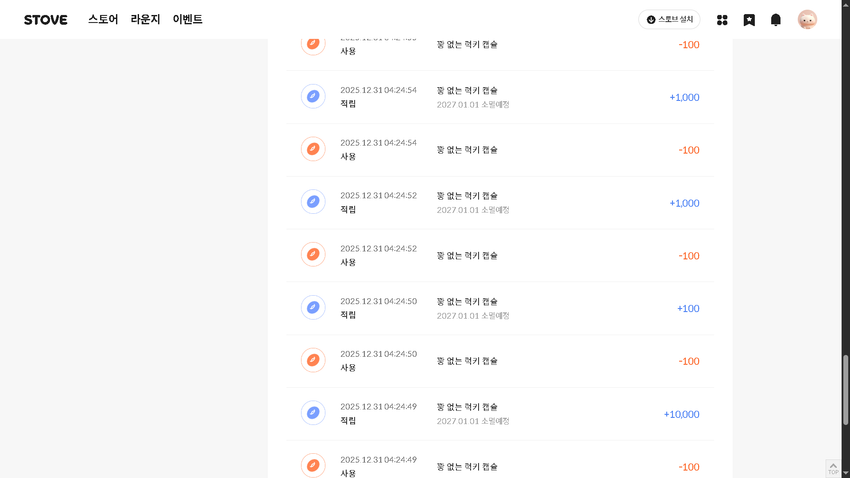
Task: Open the 이벤트 page
Action: point(187,20)
